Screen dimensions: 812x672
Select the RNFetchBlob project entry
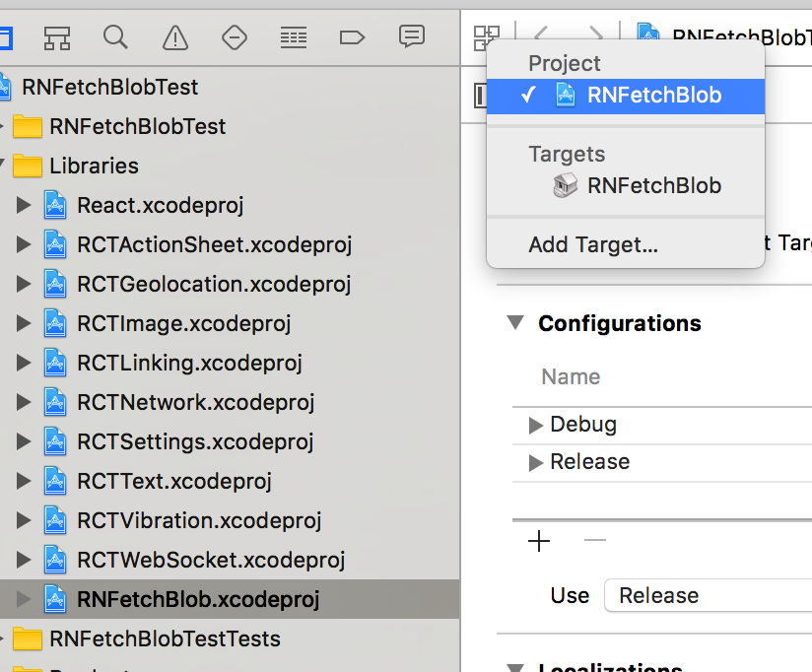coord(653,96)
